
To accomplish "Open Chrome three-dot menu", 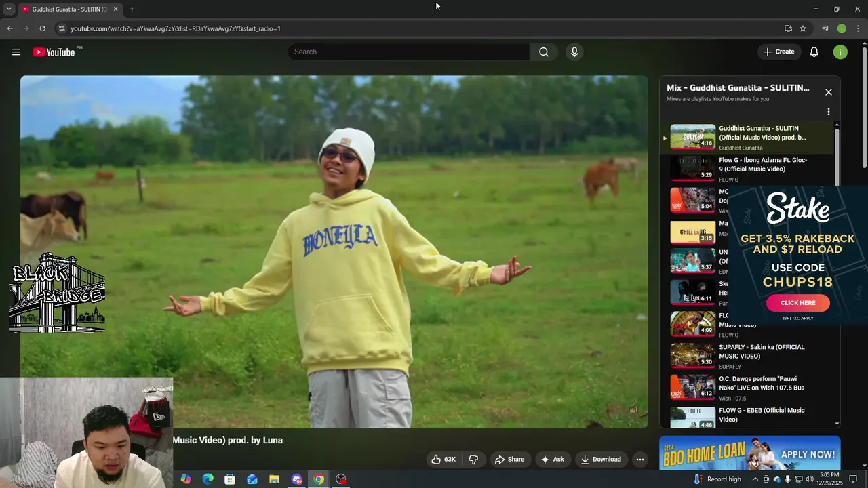I will [x=858, y=28].
